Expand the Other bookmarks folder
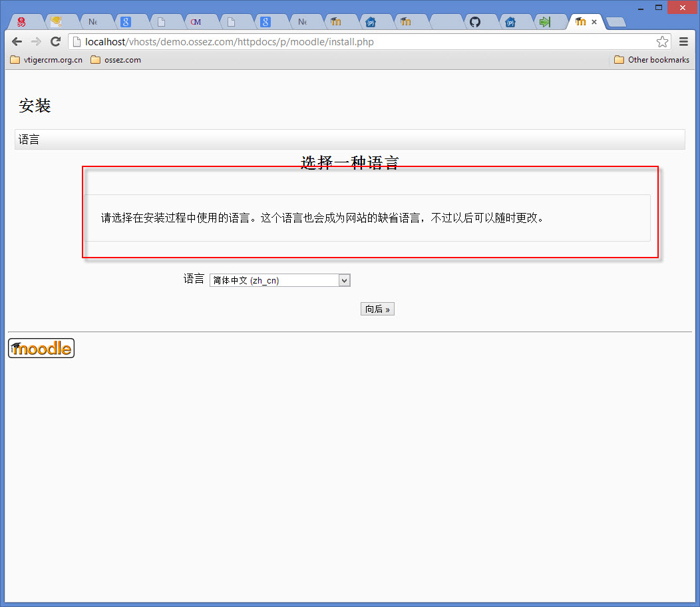 click(651, 60)
